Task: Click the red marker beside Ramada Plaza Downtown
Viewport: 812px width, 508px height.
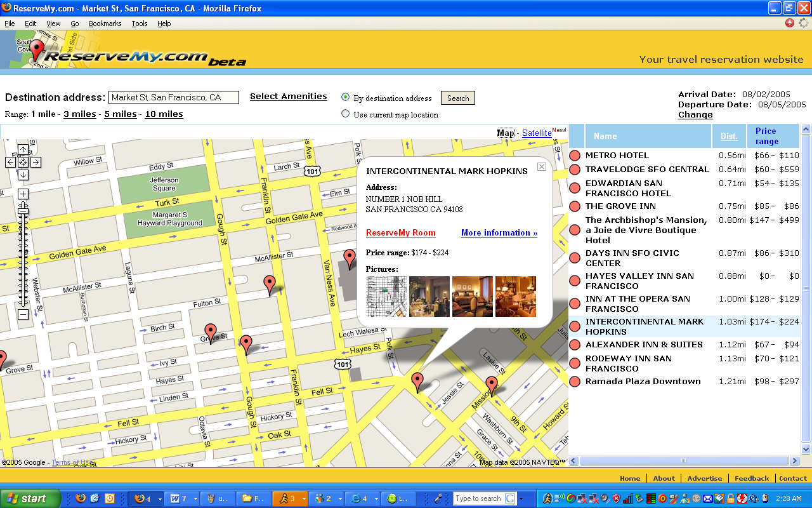Action: pos(575,382)
